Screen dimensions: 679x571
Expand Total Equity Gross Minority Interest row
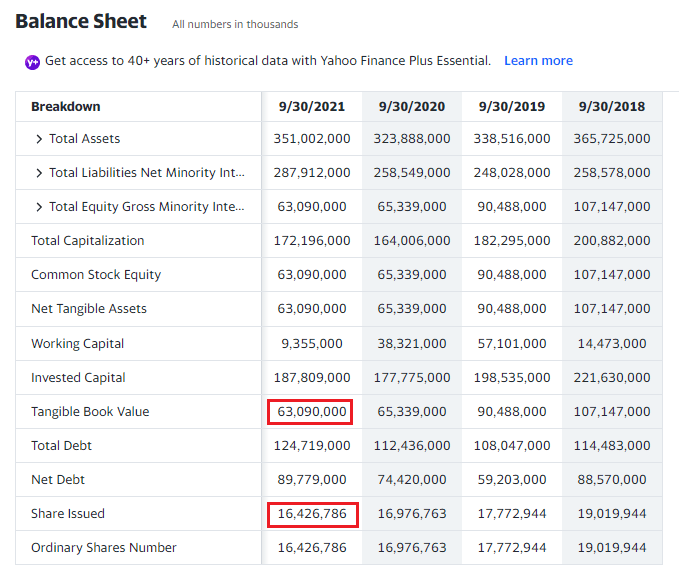(39, 207)
